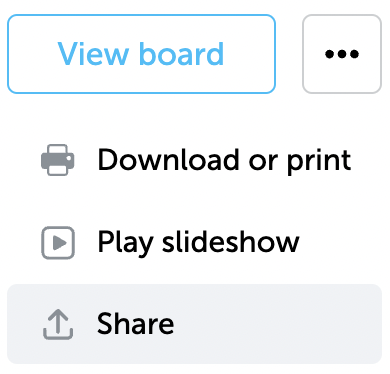The image size is (390, 374).
Task: Click the three black dots icon
Action: coord(342,54)
